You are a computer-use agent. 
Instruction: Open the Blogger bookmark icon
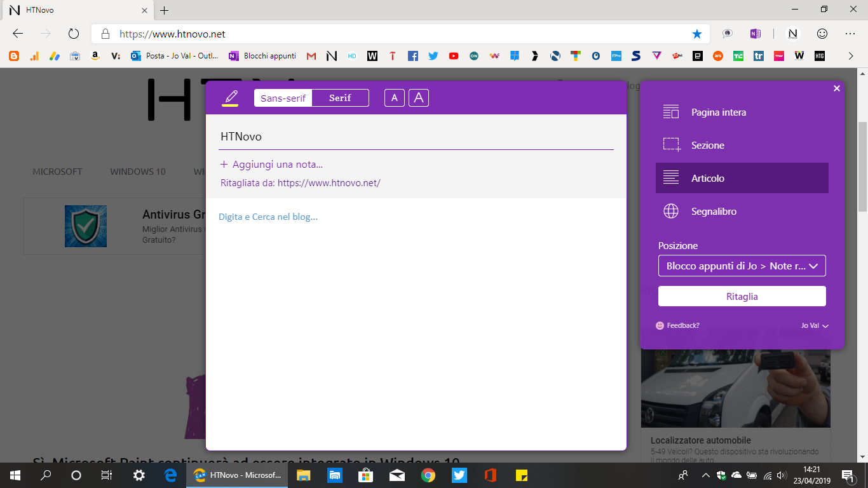[x=14, y=56]
